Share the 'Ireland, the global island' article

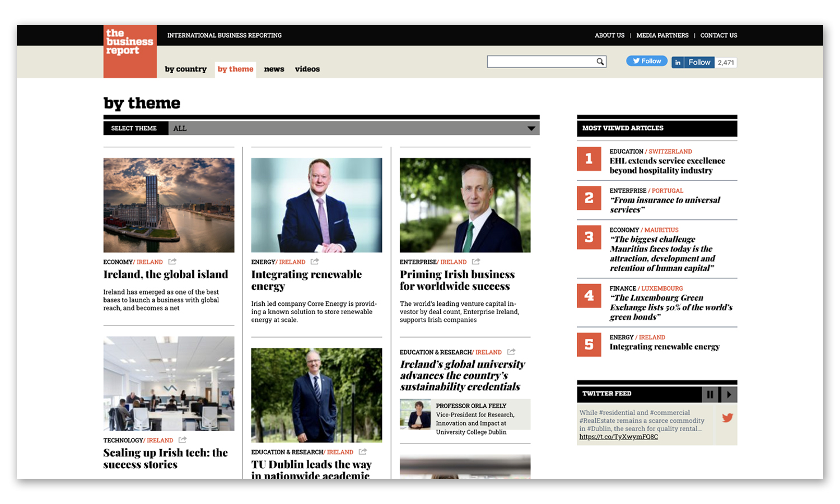pos(172,262)
